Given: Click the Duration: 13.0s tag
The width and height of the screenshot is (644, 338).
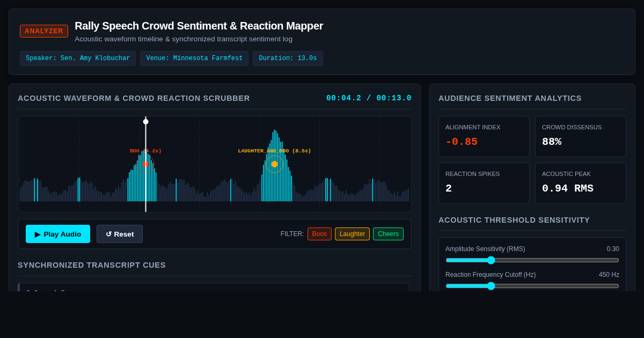Looking at the screenshot, I should (x=288, y=58).
